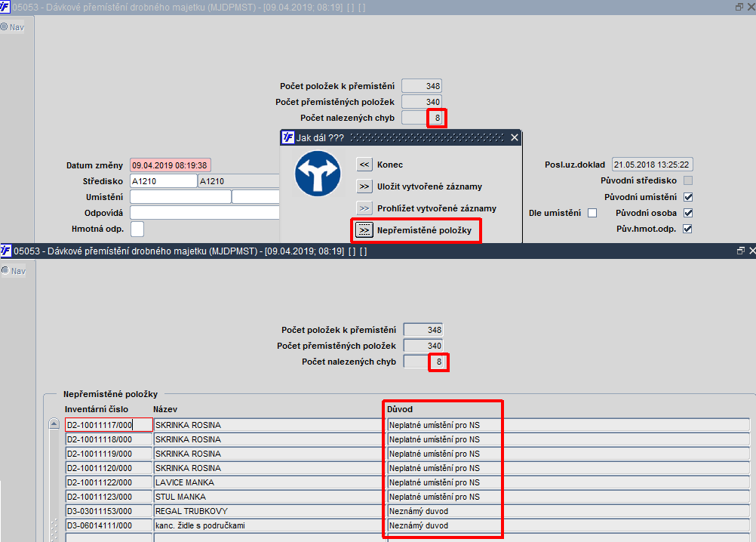
Task: Select inventory number D2-10011119/000
Action: pos(109,454)
